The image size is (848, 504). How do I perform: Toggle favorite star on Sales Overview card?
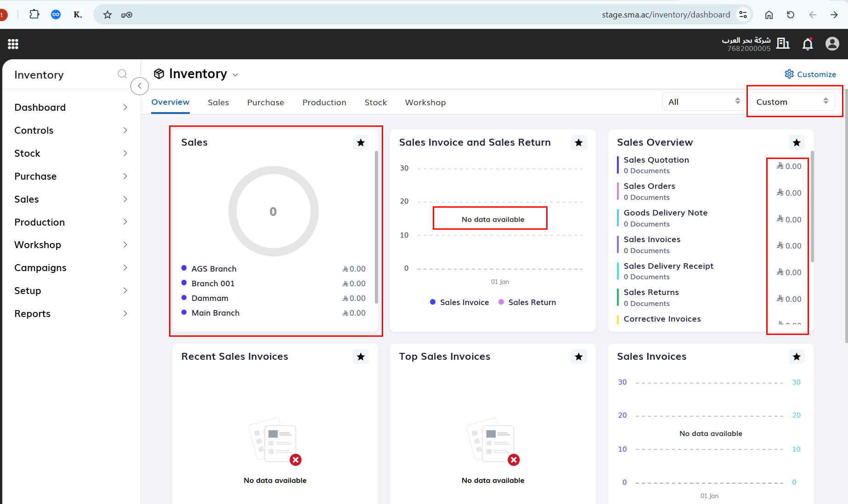pyautogui.click(x=797, y=143)
